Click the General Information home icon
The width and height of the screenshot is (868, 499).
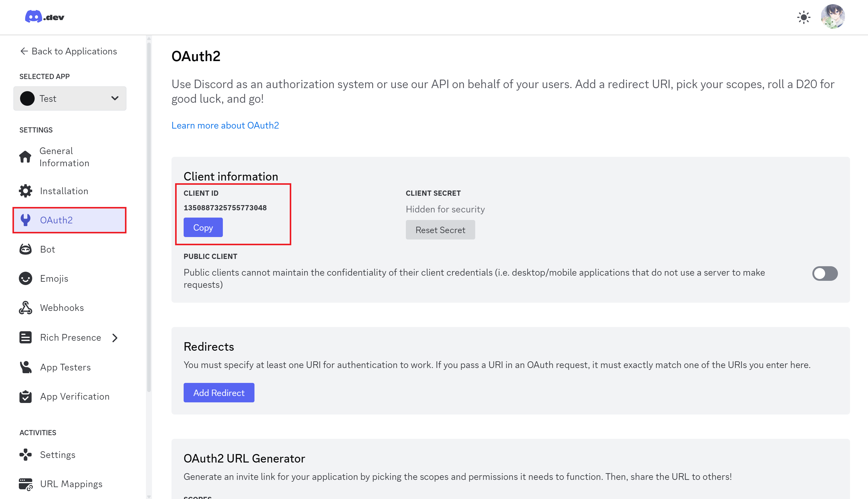point(25,157)
